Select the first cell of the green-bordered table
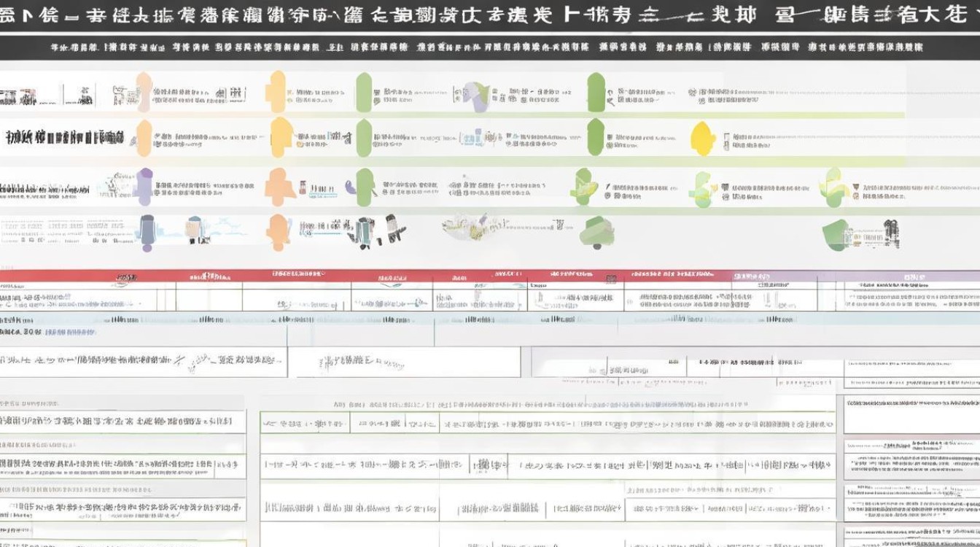The height and width of the screenshot is (547, 980). coord(304,423)
